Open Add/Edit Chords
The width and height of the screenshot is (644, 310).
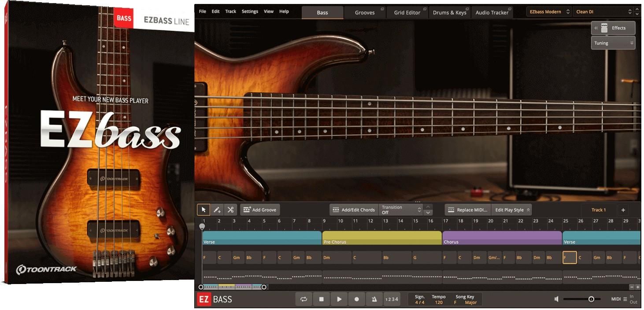click(354, 210)
